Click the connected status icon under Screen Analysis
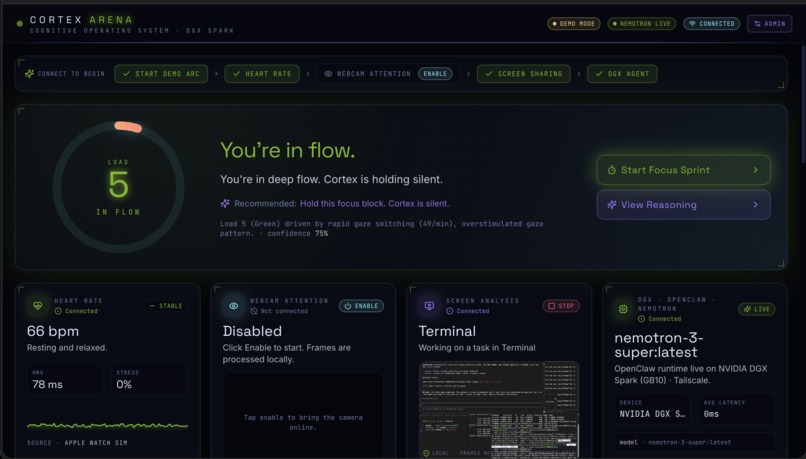Image resolution: width=806 pixels, height=459 pixels. 450,311
